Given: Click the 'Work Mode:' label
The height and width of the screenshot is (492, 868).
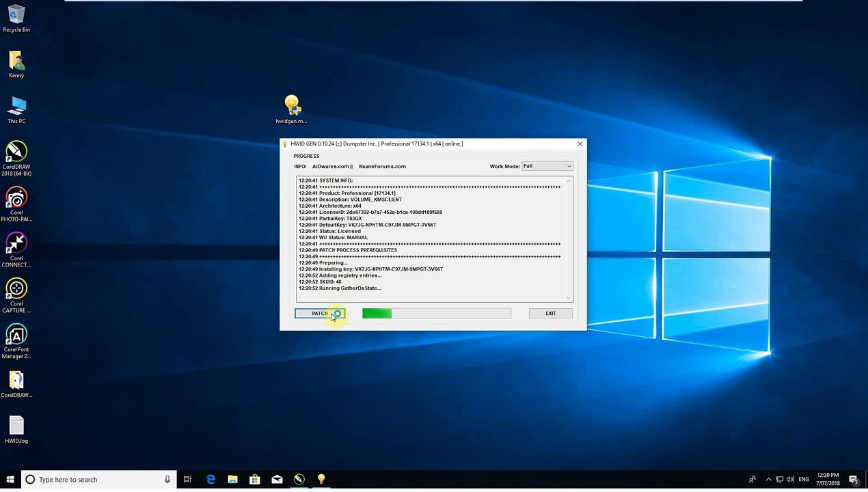Looking at the screenshot, I should (504, 166).
